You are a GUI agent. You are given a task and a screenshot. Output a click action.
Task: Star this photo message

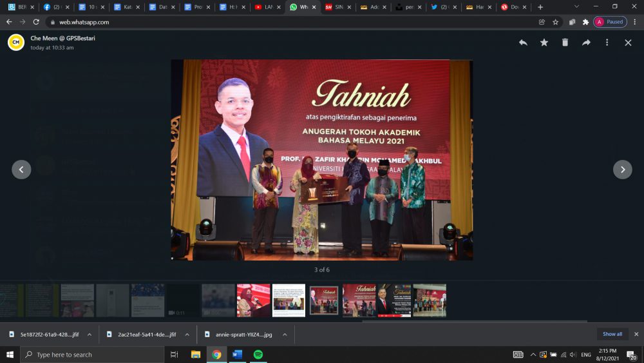[544, 43]
